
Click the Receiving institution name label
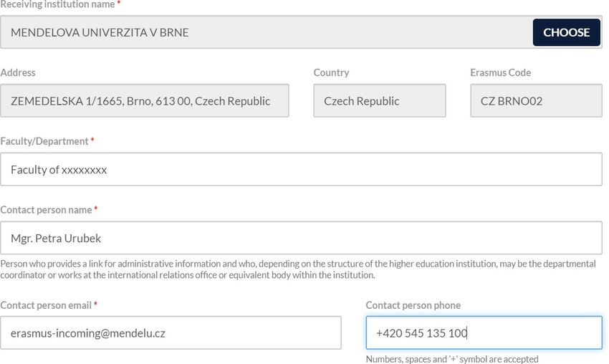coord(57,4)
